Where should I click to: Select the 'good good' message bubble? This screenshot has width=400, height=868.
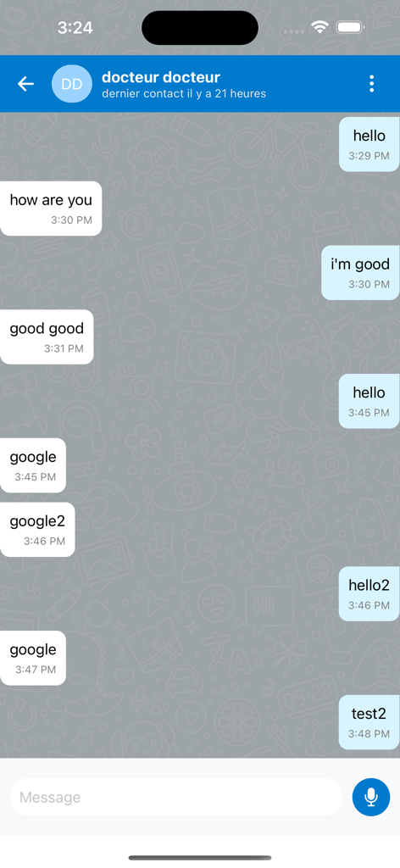47,337
